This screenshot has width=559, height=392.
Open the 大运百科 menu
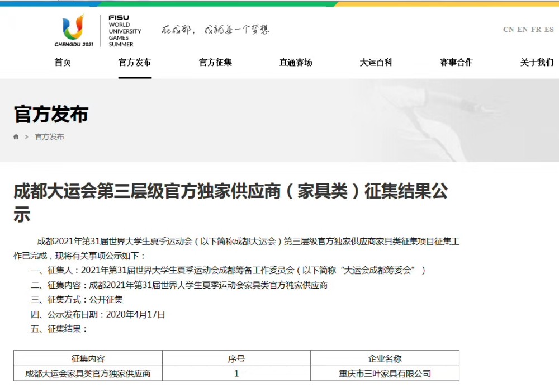click(376, 63)
